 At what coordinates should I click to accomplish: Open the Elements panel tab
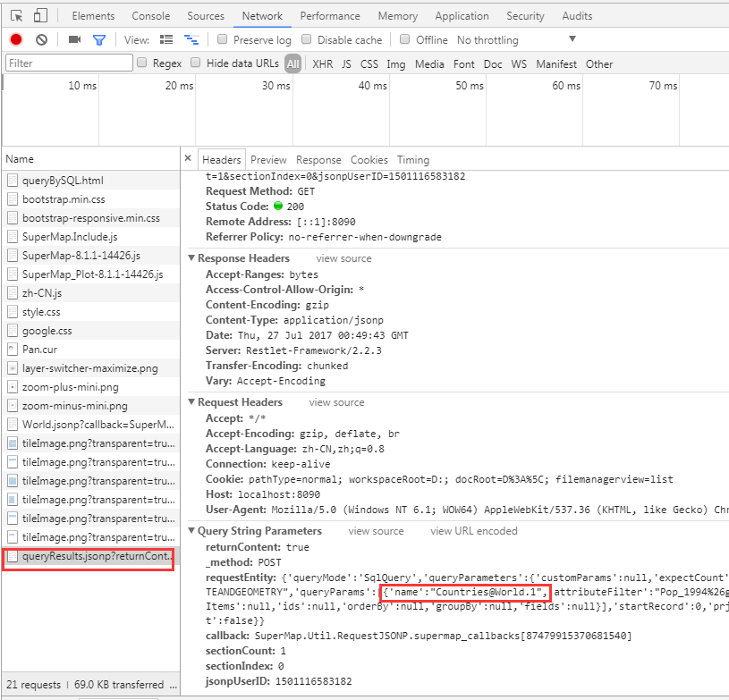click(93, 16)
